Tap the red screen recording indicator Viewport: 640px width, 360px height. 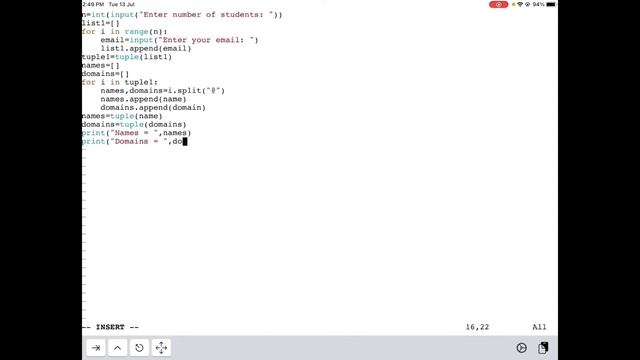click(498, 4)
